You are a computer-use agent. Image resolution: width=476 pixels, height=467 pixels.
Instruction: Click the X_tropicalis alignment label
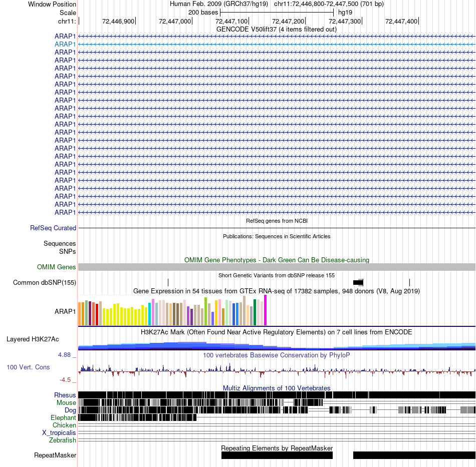click(x=59, y=433)
